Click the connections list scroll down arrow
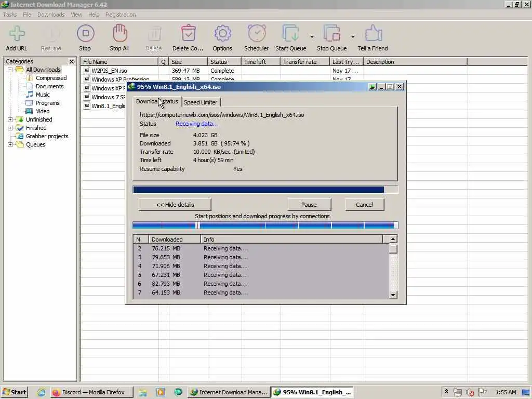This screenshot has width=532, height=399. click(393, 295)
